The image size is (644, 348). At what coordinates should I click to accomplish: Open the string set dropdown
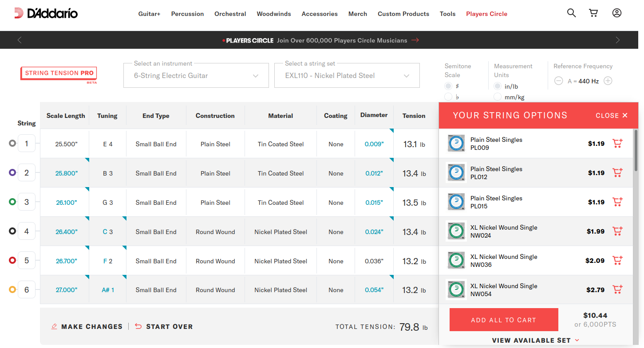click(347, 75)
